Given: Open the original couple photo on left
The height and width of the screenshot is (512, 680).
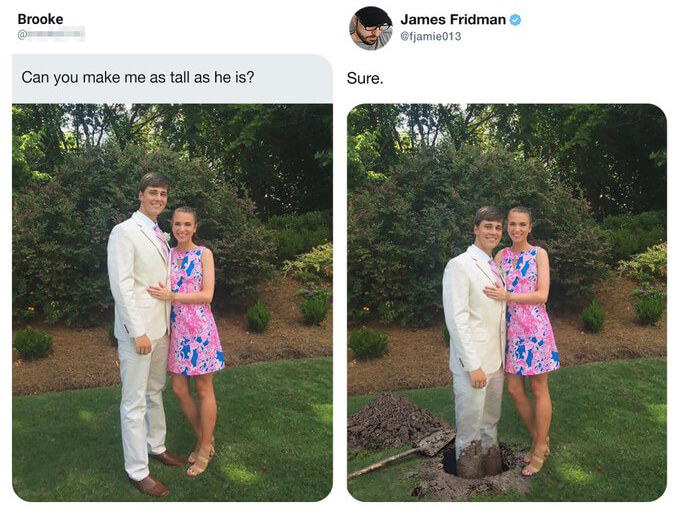Looking at the screenshot, I should [172, 303].
